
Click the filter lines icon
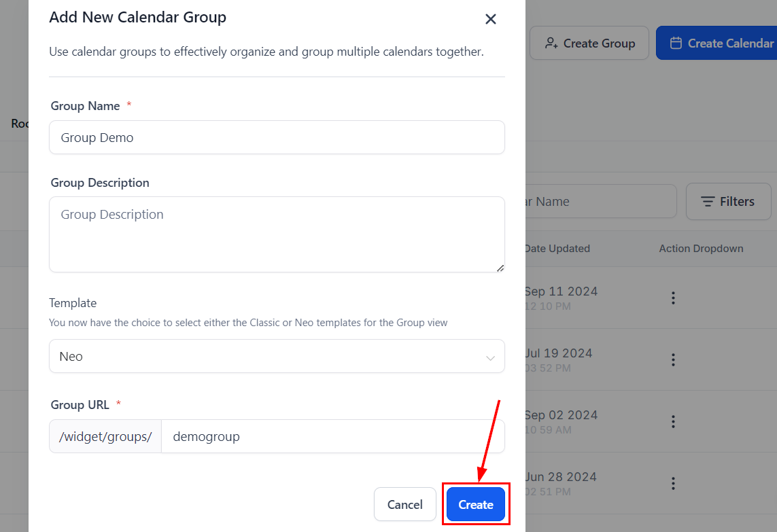tap(708, 202)
